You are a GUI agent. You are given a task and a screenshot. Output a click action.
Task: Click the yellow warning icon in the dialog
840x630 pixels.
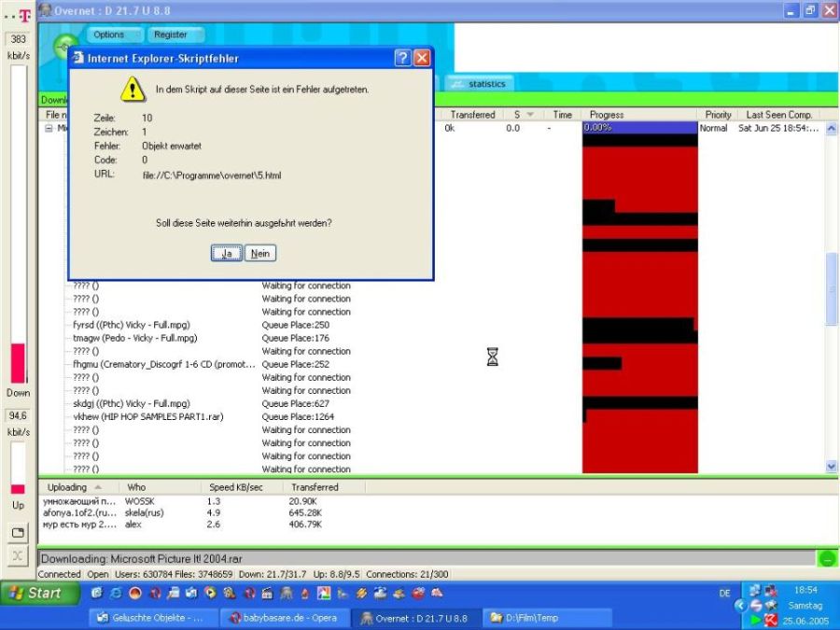tap(133, 89)
